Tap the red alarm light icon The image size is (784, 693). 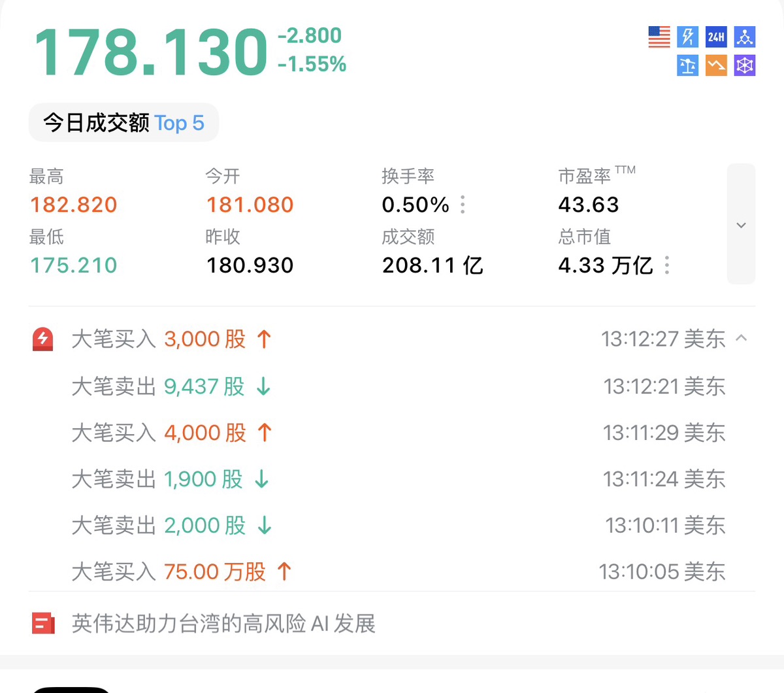(x=43, y=339)
